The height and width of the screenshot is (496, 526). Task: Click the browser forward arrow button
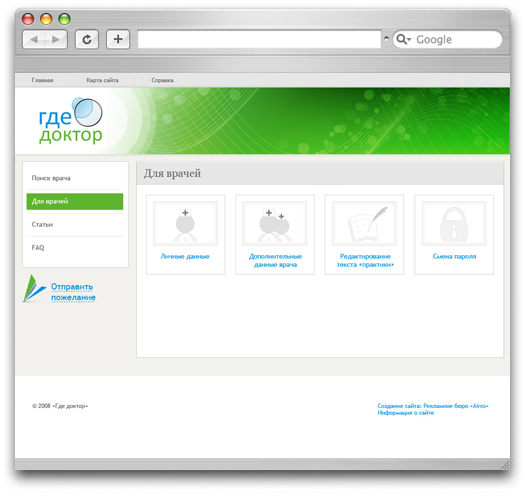56,40
